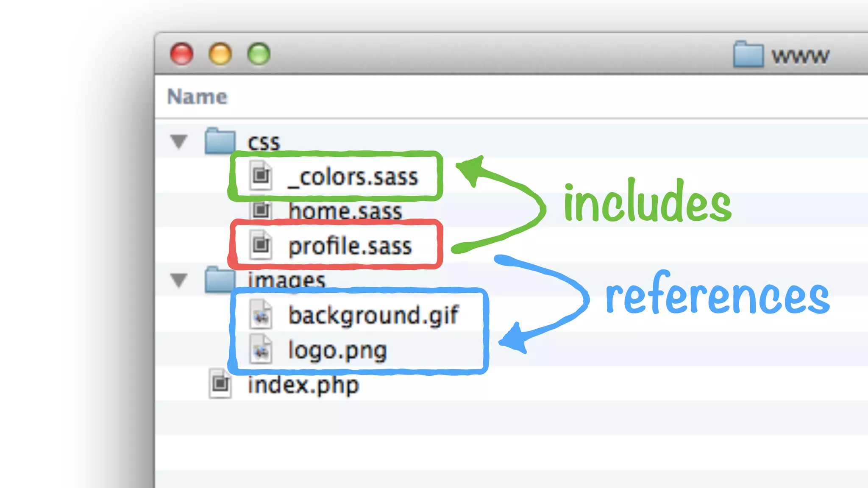Select the profile.sass file name
This screenshot has width=868, height=488.
[350, 246]
